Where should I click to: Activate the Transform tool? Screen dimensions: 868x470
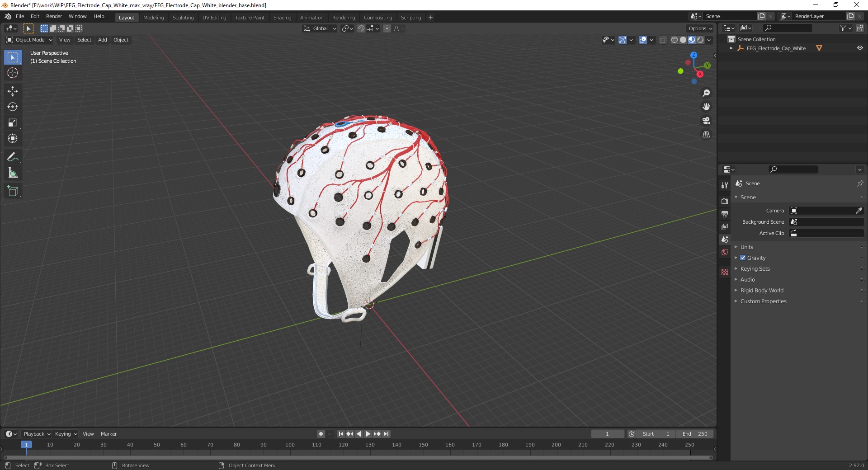pos(13,139)
